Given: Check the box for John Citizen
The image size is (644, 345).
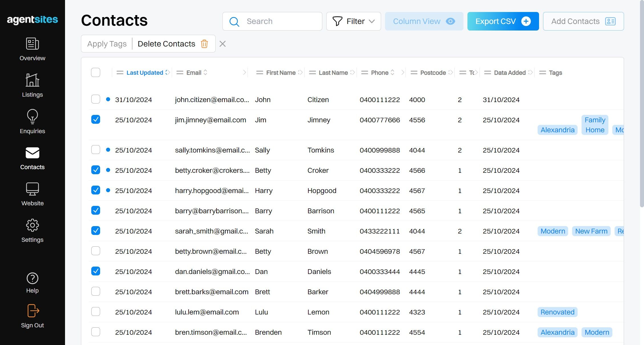Looking at the screenshot, I should click(96, 99).
